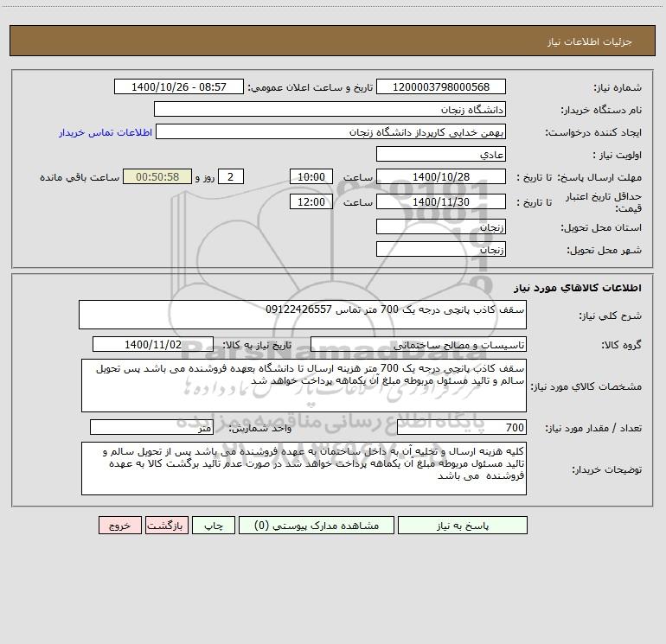This screenshot has height=644, width=666.
Task: Click the buyer notes text area
Action: coord(304,469)
